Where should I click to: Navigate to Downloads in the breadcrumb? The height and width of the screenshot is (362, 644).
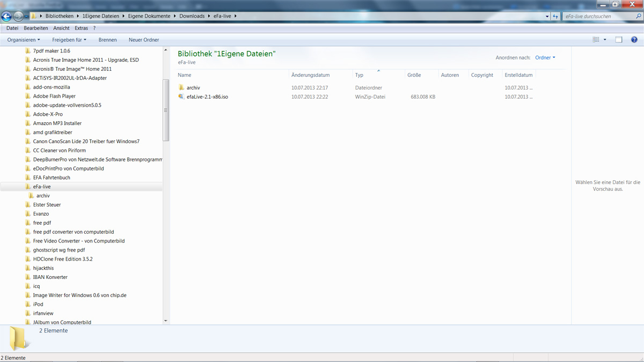click(x=192, y=16)
